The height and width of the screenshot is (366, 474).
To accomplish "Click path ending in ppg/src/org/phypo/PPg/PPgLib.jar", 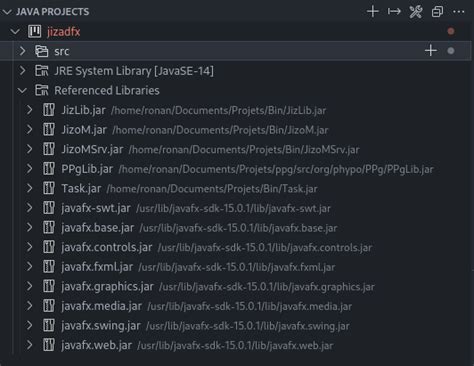I will [276, 170].
